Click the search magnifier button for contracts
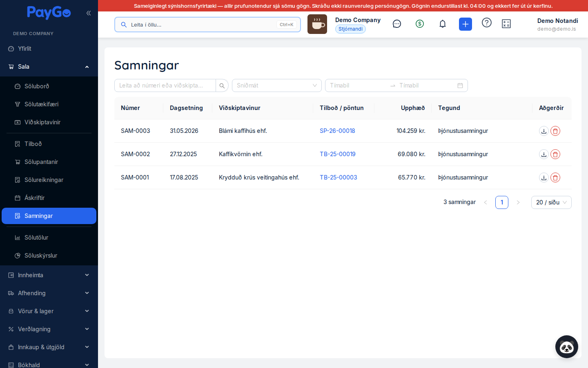588x368 pixels. coord(222,85)
